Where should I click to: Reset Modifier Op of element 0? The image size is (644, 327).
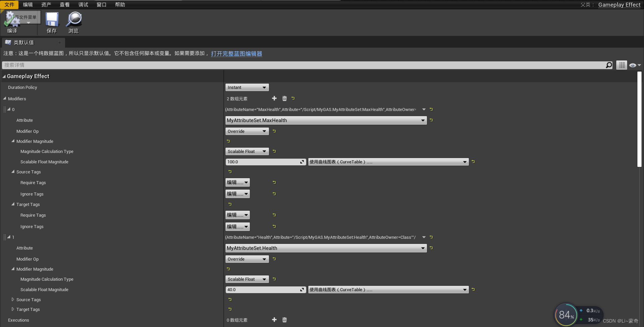pos(274,131)
